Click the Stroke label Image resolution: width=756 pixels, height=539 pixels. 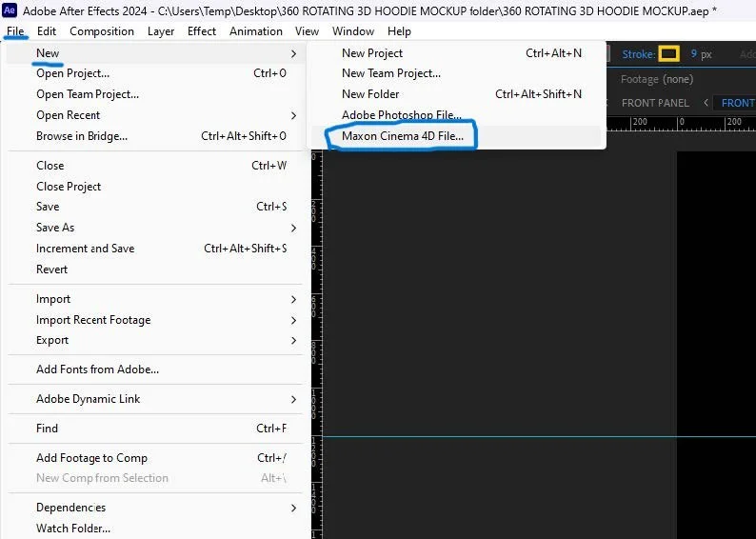(638, 54)
